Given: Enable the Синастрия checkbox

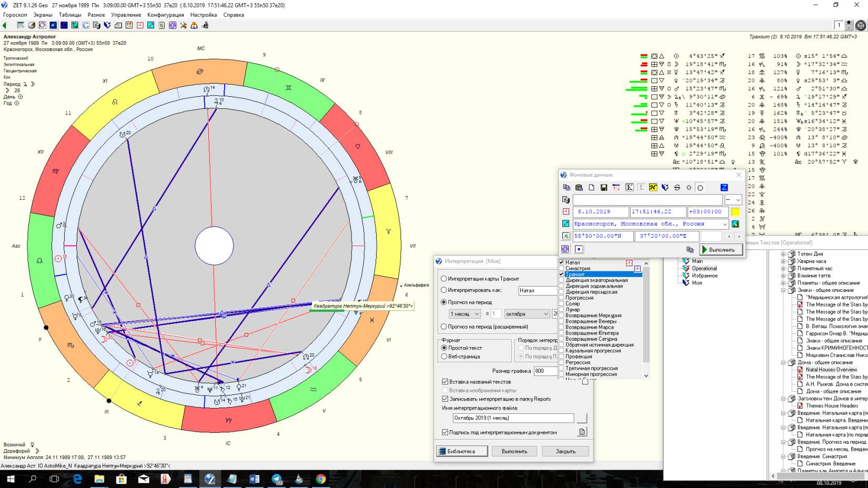Looking at the screenshot, I should (562, 268).
